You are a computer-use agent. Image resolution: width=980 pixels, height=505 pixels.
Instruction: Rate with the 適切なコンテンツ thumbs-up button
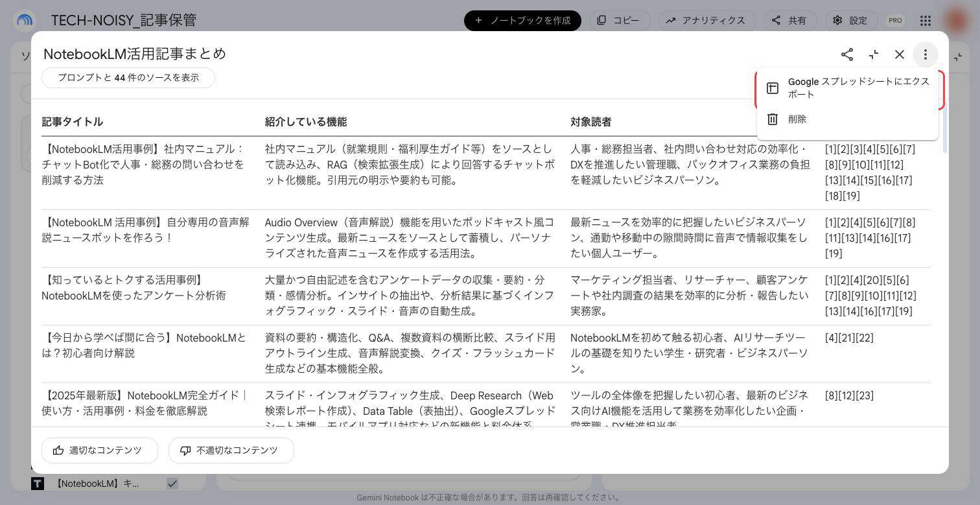pyautogui.click(x=100, y=451)
